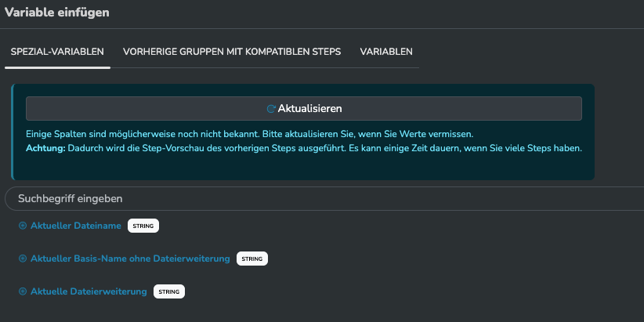The width and height of the screenshot is (644, 322).
Task: Click plus icon for Aktueller Basis-Name ohne Dateierweiterung
Action: point(23,259)
